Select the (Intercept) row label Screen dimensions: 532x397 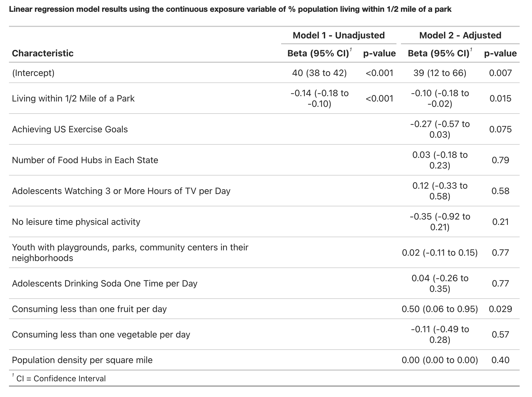[33, 73]
